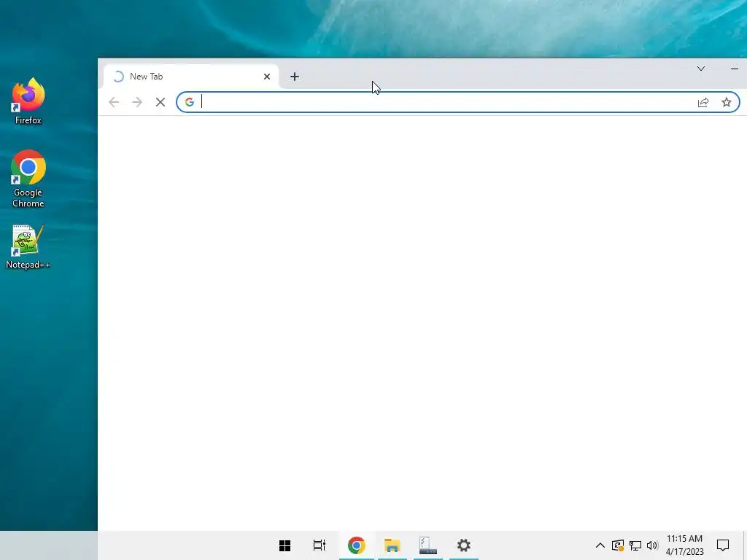Click the Google icon in the address bar
This screenshot has height=560, width=747.
190,102
